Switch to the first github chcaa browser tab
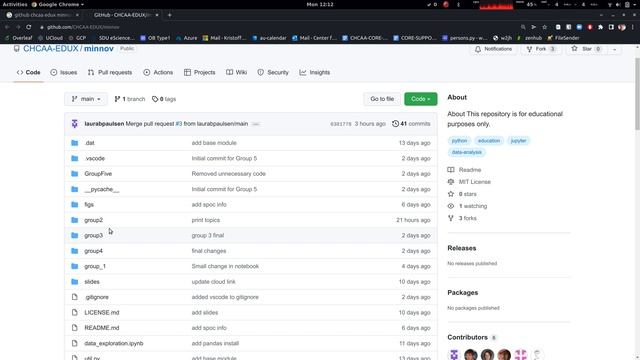The height and width of the screenshot is (360, 640). pyautogui.click(x=42, y=15)
